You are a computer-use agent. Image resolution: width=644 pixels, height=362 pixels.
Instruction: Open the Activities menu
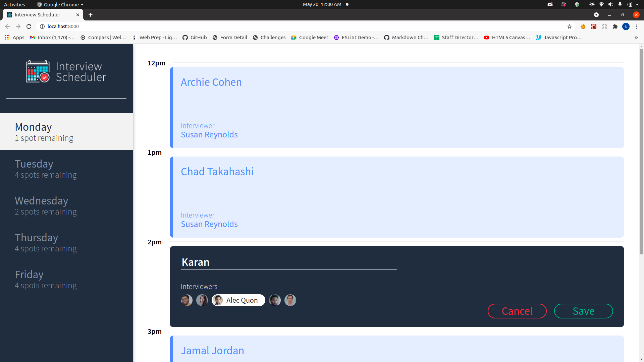tap(14, 4)
